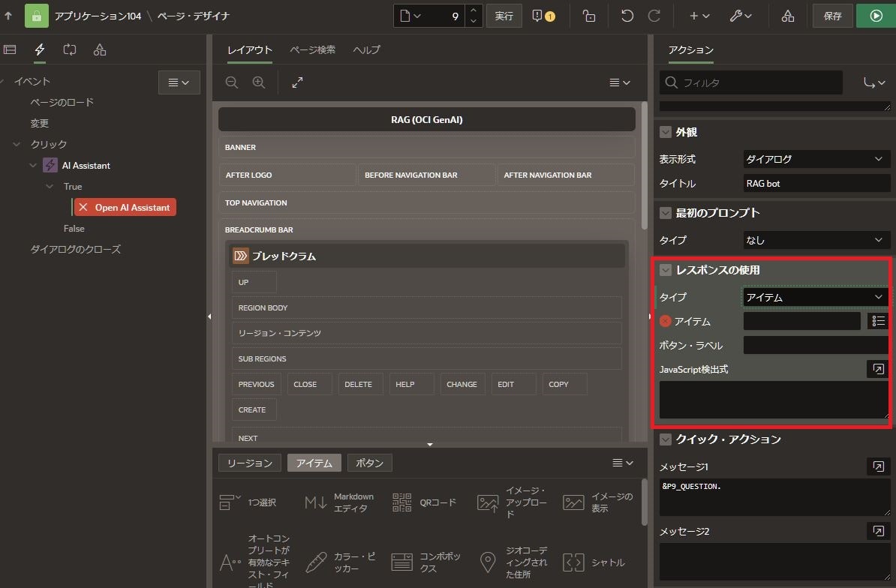Select 変更 in the event tree
The width and height of the screenshot is (896, 588).
point(40,123)
